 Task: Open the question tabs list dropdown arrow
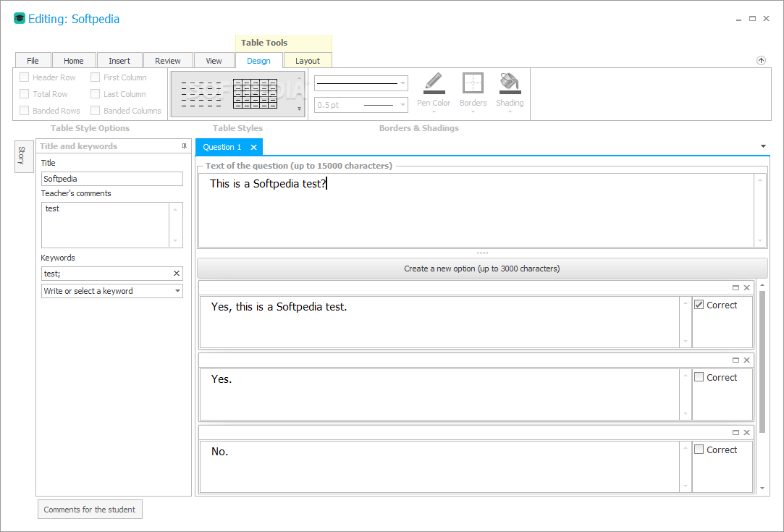pos(763,146)
